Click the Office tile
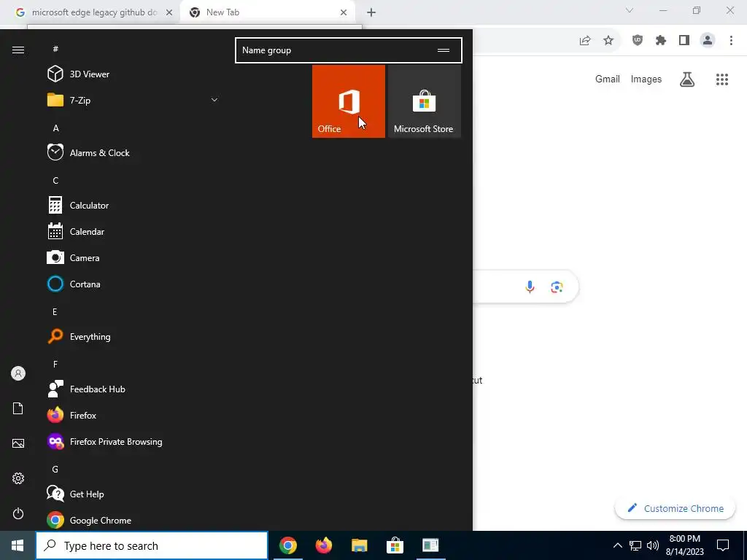The height and width of the screenshot is (560, 747). tap(348, 101)
